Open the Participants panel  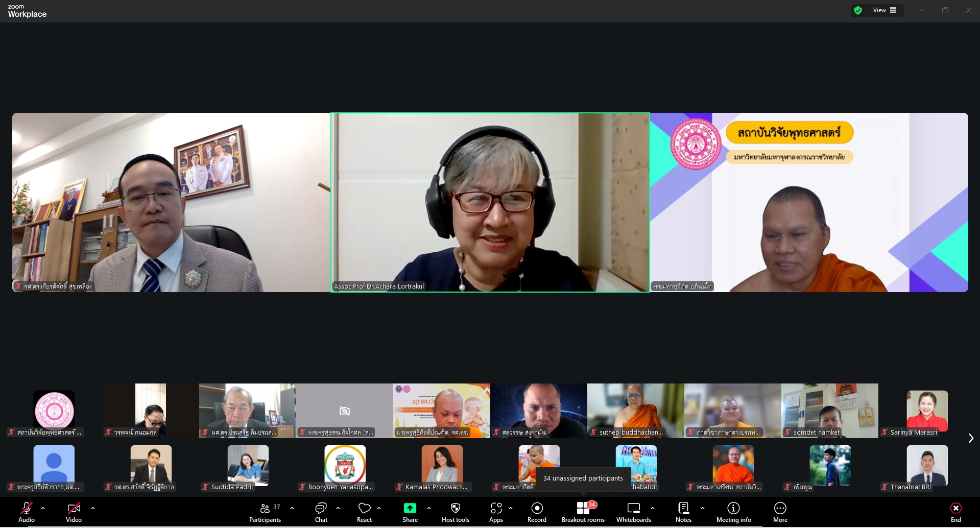pyautogui.click(x=265, y=512)
